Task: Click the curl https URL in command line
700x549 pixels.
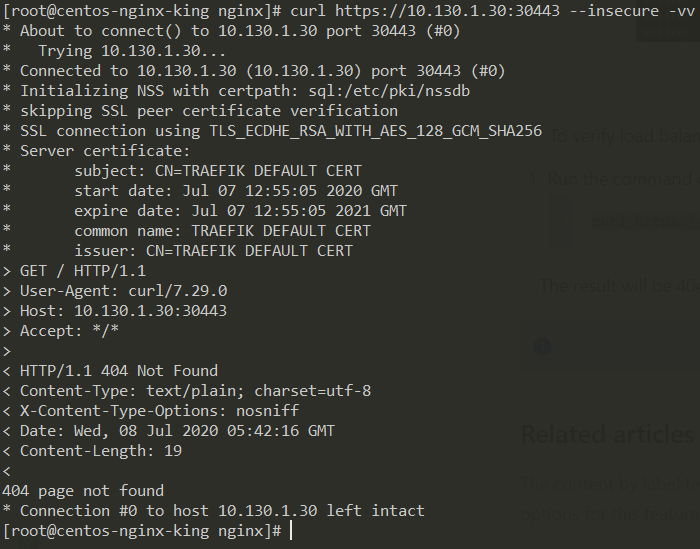Action: 447,11
